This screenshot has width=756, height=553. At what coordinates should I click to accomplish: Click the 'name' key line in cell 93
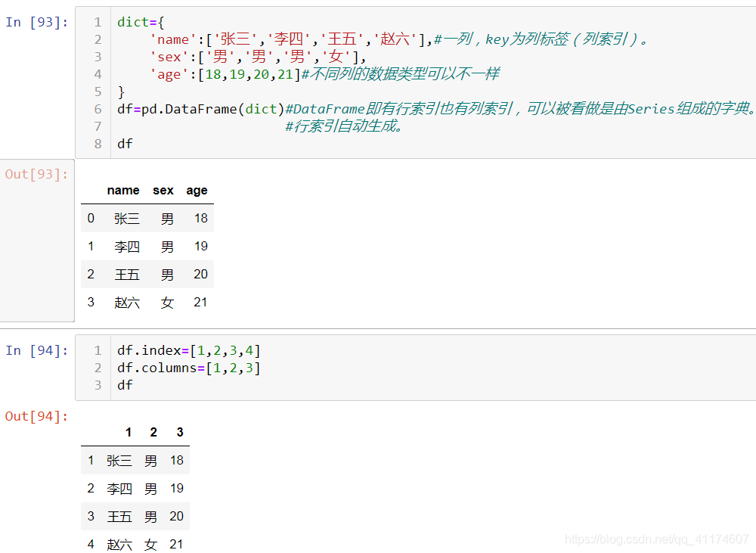(398, 39)
